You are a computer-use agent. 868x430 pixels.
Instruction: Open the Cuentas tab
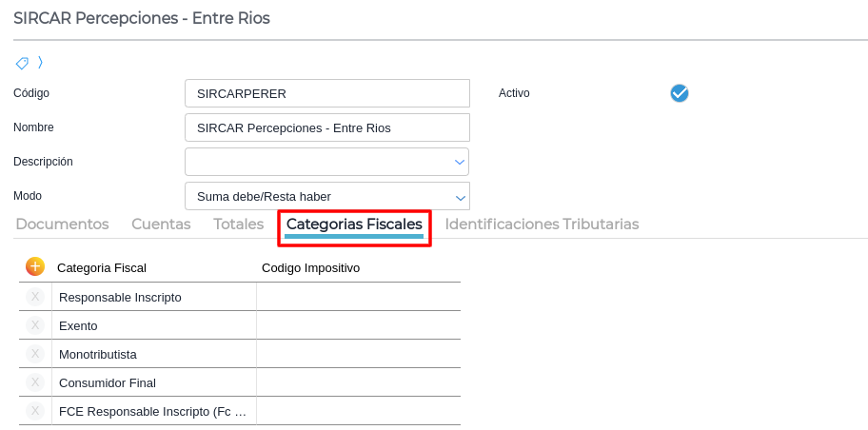[161, 225]
